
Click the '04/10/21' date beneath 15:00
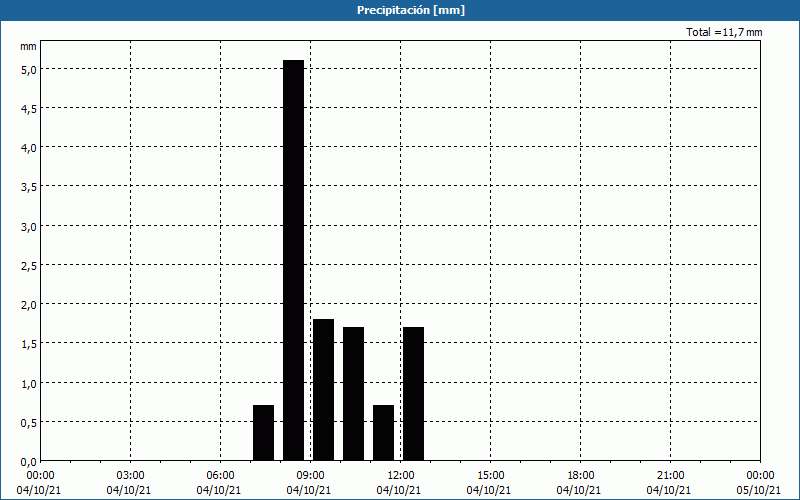coord(489,490)
